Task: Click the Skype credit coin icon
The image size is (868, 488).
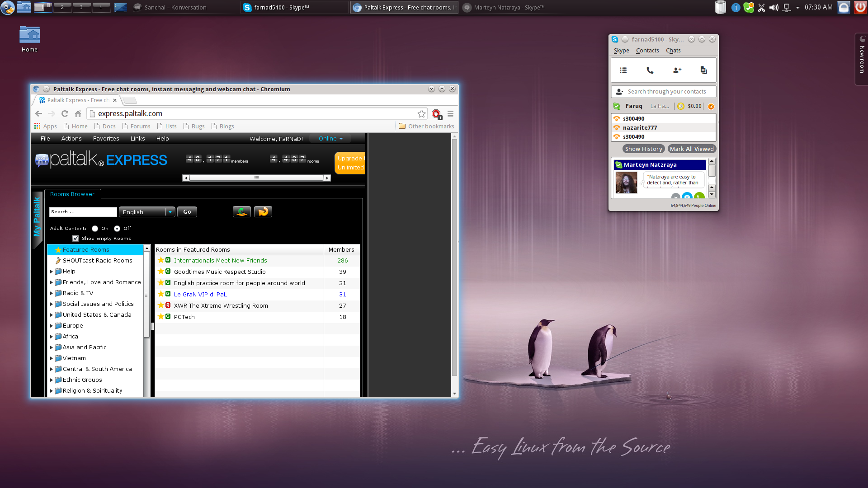Action: coord(681,106)
